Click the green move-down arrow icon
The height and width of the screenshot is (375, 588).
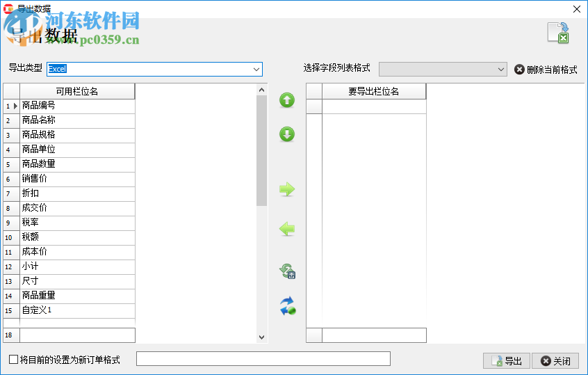click(x=287, y=134)
